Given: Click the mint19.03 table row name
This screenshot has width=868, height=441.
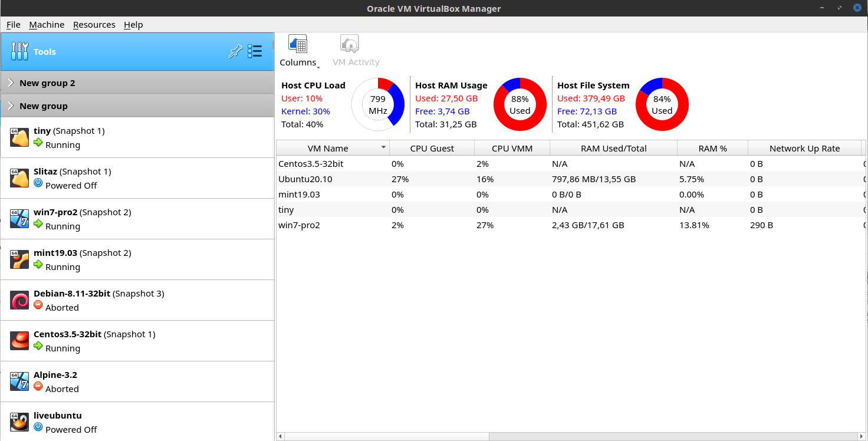Looking at the screenshot, I should coord(300,195).
